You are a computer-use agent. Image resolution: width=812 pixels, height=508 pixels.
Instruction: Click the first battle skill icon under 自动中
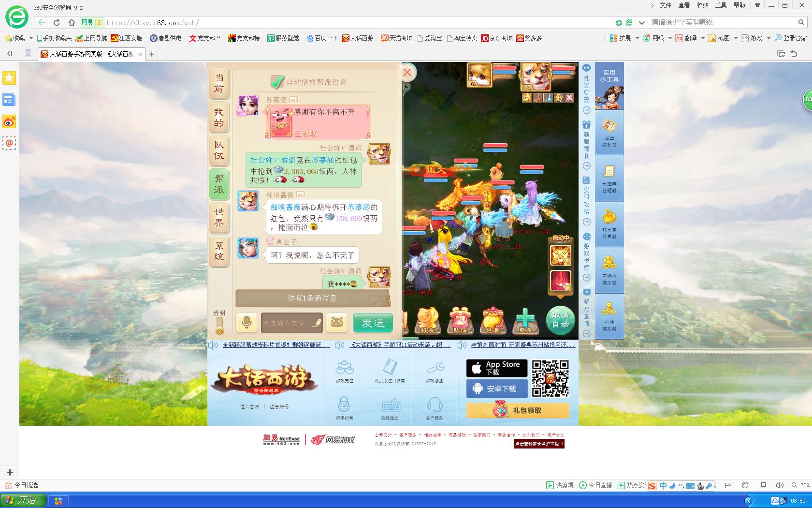point(561,255)
